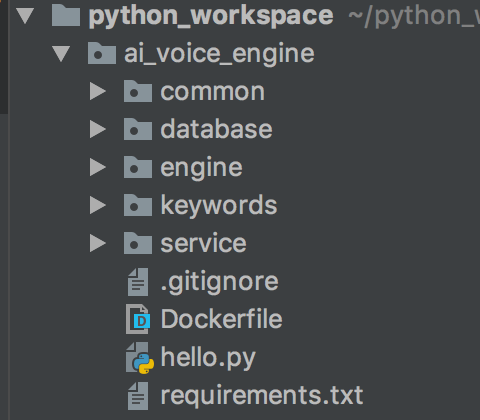The height and width of the screenshot is (420, 480).
Task: Click the common folder icon
Action: [138, 91]
